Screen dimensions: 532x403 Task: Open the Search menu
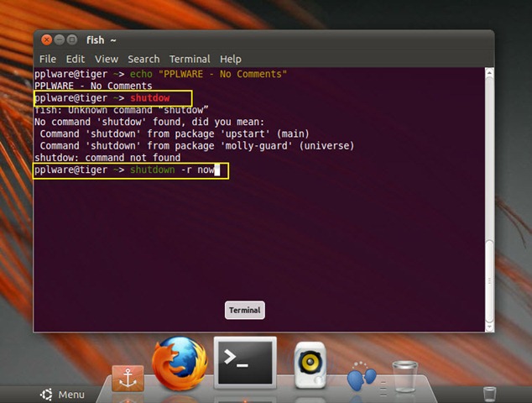pyautogui.click(x=143, y=59)
